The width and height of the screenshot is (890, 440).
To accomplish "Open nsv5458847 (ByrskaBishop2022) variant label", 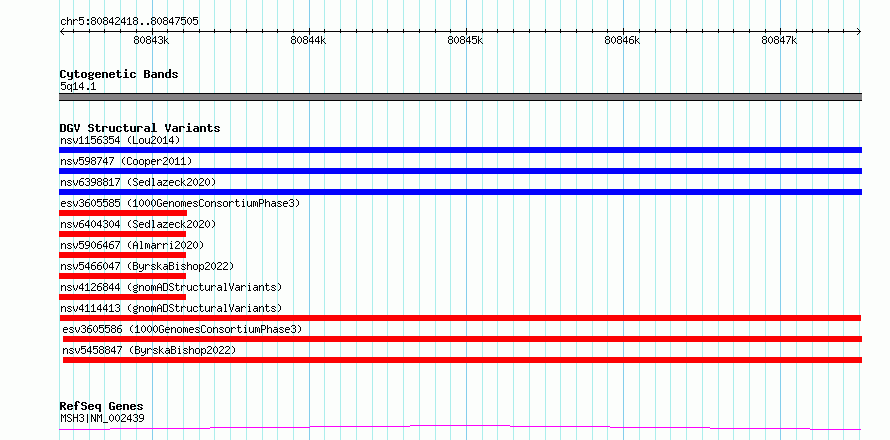I will (x=149, y=350).
